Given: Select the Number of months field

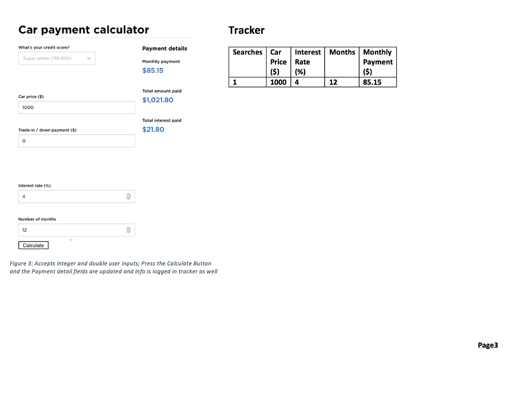Looking at the screenshot, I should [73, 230].
